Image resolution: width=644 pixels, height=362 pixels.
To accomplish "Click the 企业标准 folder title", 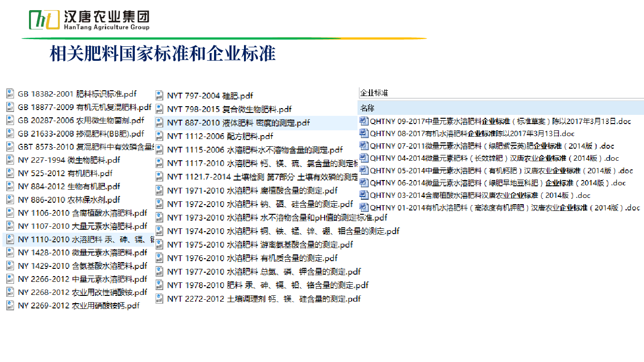I will [x=374, y=93].
